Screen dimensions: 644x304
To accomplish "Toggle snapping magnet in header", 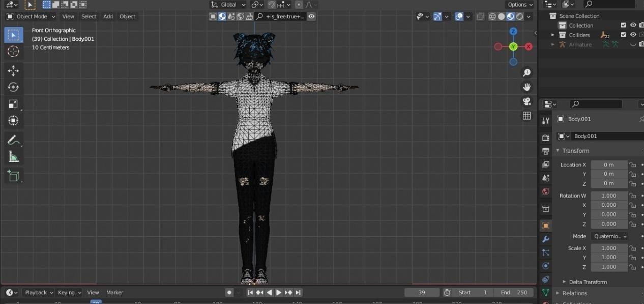I will coord(272,5).
